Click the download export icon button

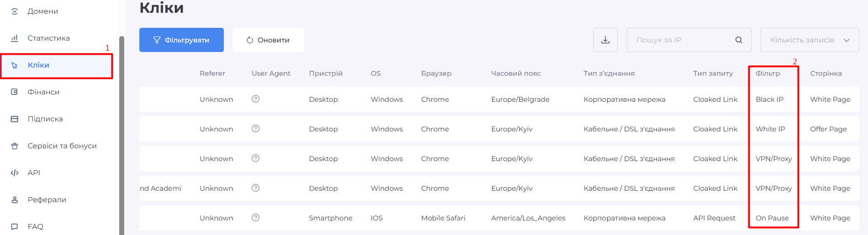(x=605, y=40)
